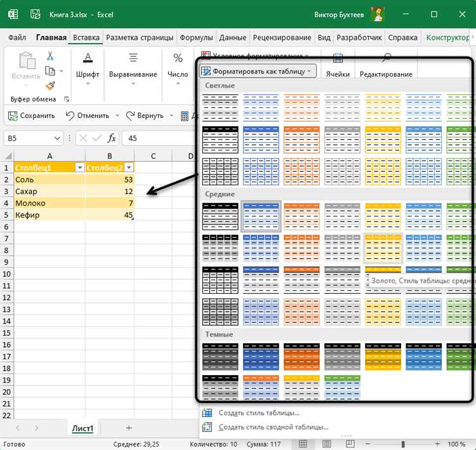Open the Столбец1 filter dropdown
This screenshot has height=450, width=476.
click(80, 168)
